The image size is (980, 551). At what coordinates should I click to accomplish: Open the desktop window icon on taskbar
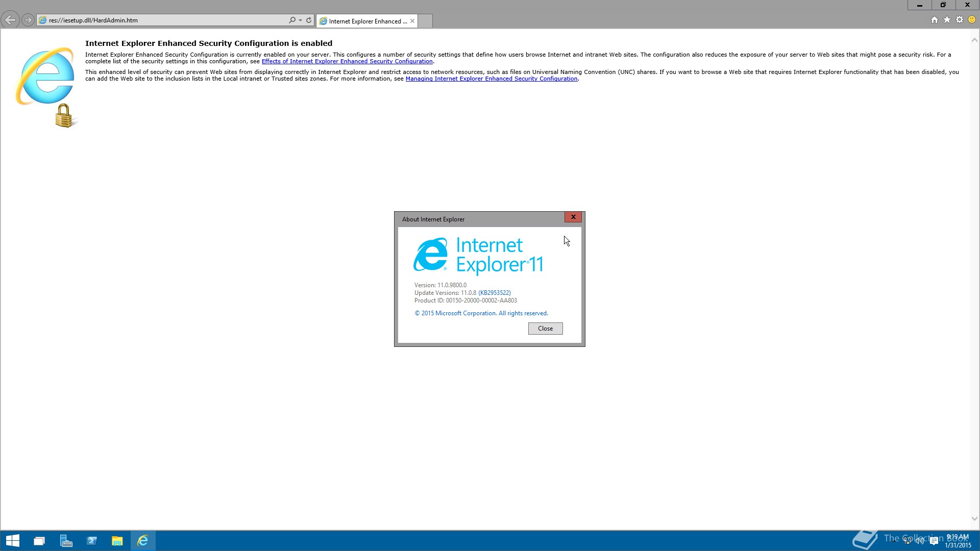pos(39,541)
